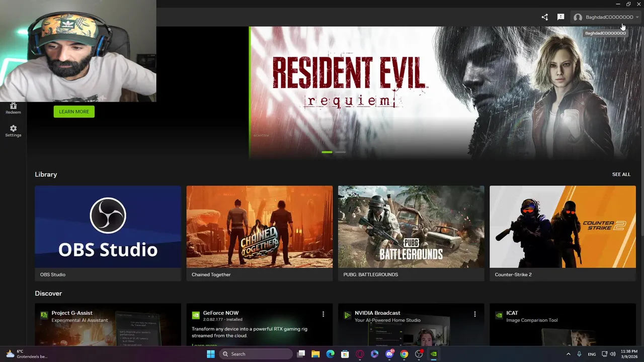Launch Google Chrome from taskbar

click(x=404, y=354)
